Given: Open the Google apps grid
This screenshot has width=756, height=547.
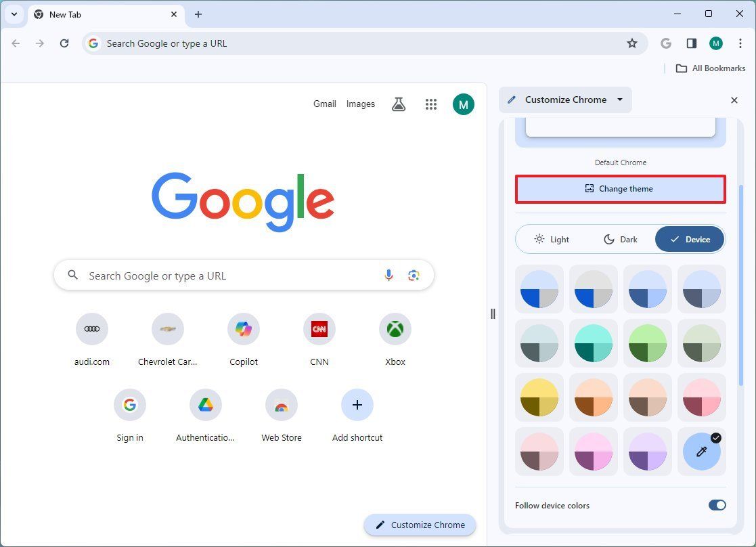Looking at the screenshot, I should click(x=431, y=104).
